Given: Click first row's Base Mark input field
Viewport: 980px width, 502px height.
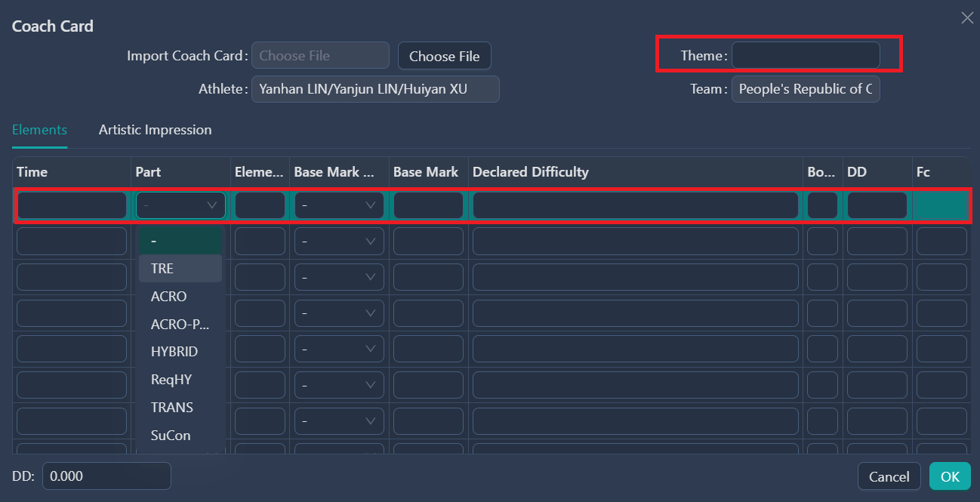Looking at the screenshot, I should [x=428, y=205].
